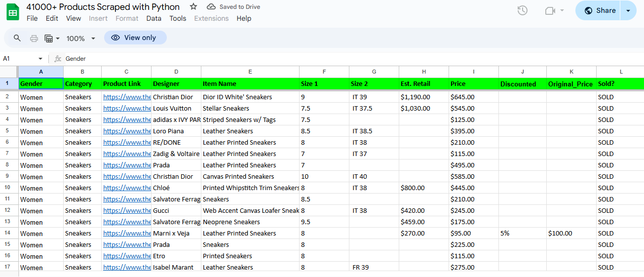
Task: Select the Stellar Sneakers cell
Action: coord(250,108)
